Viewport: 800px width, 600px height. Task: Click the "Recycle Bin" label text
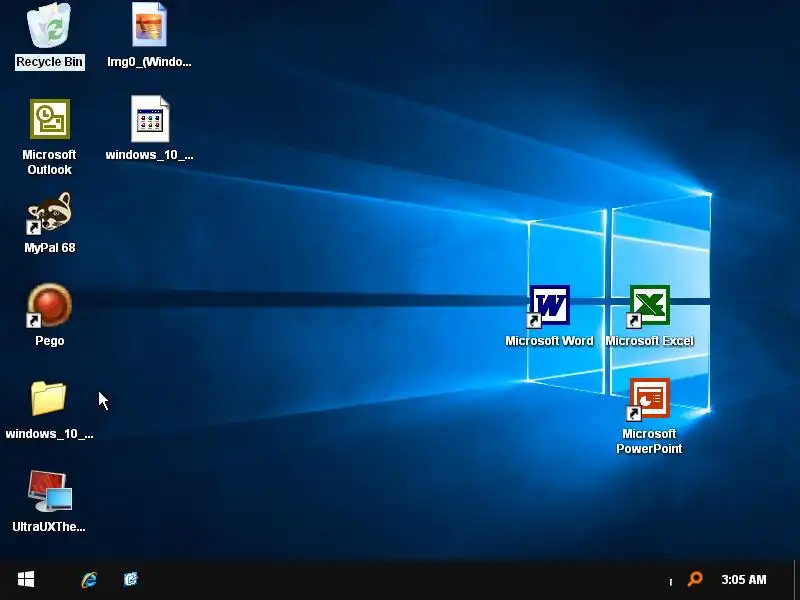pos(49,62)
